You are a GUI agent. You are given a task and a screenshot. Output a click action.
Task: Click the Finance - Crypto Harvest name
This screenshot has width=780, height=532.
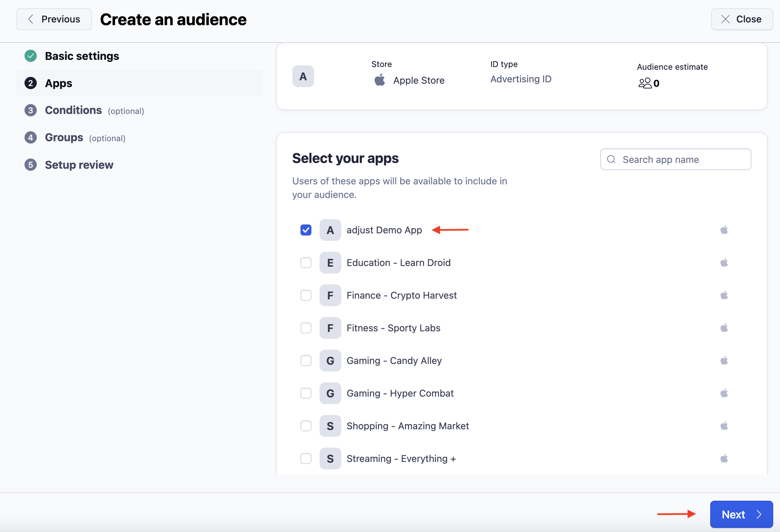(402, 295)
